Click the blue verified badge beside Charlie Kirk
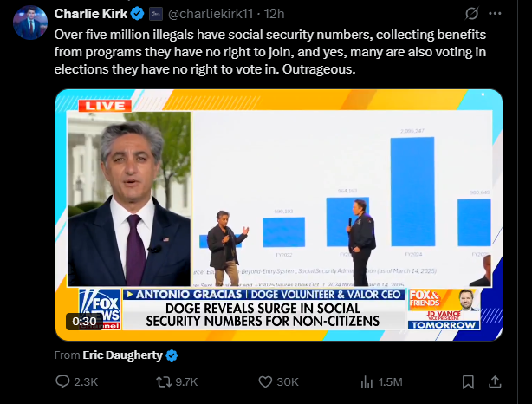 pyautogui.click(x=137, y=14)
